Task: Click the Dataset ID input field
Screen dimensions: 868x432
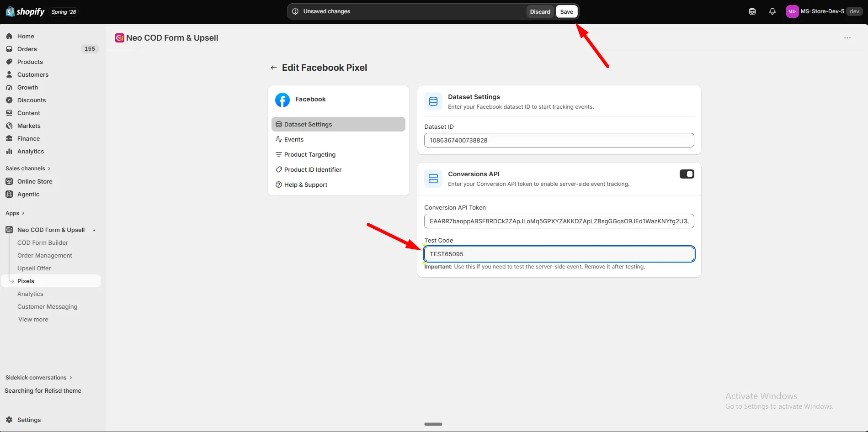Action: [x=559, y=140]
